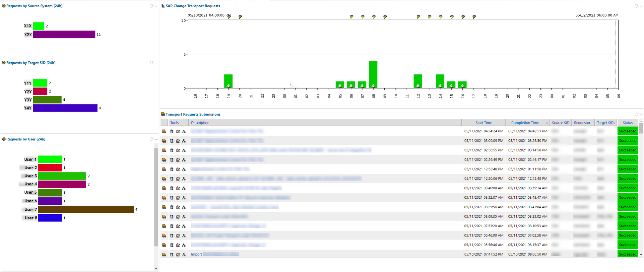Refresh the Requests by Source System panel
The width and height of the screenshot is (644, 272).
click(x=151, y=6)
